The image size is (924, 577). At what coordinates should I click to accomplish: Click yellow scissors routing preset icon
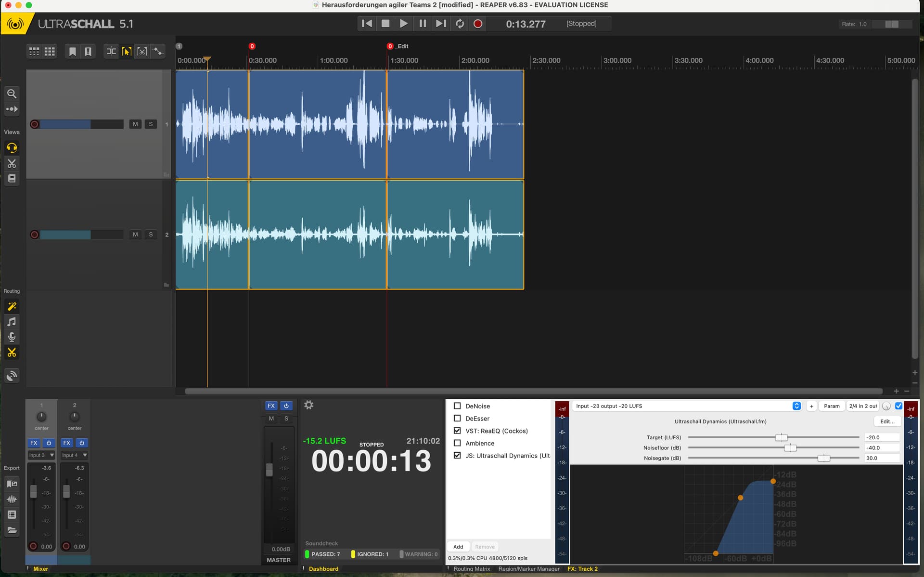pyautogui.click(x=12, y=353)
